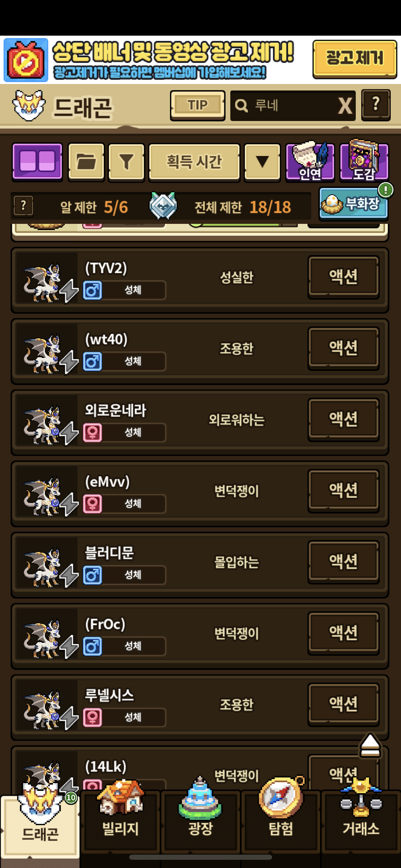
Task: Expand the 획득 시간 sort dropdown
Action: (194, 162)
